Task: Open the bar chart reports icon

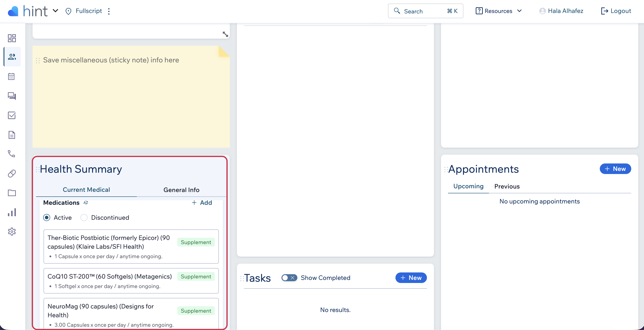Action: coord(12,212)
